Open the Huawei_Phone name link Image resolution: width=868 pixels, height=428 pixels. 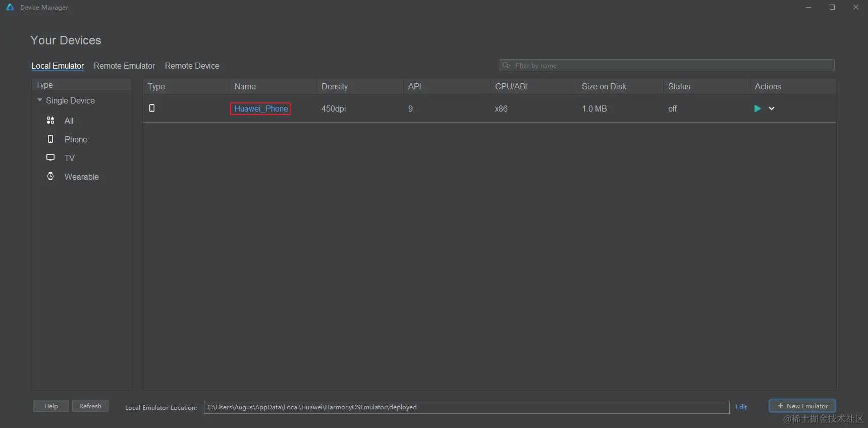(x=261, y=109)
